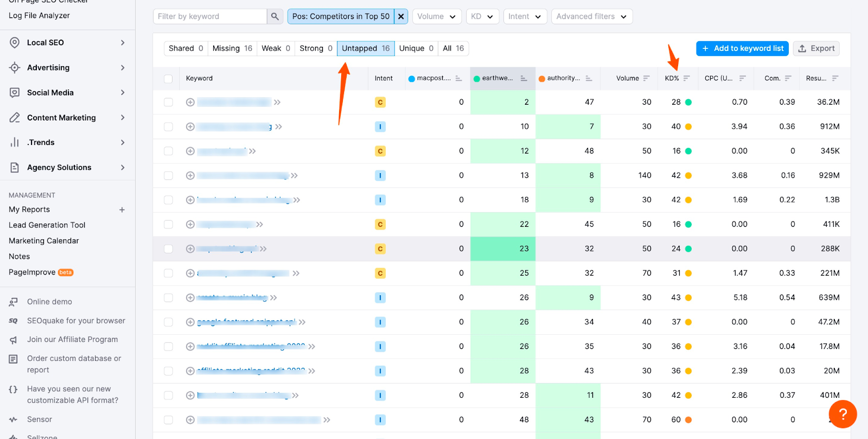Click the search magnifier icon button
The image size is (868, 439).
click(x=275, y=16)
